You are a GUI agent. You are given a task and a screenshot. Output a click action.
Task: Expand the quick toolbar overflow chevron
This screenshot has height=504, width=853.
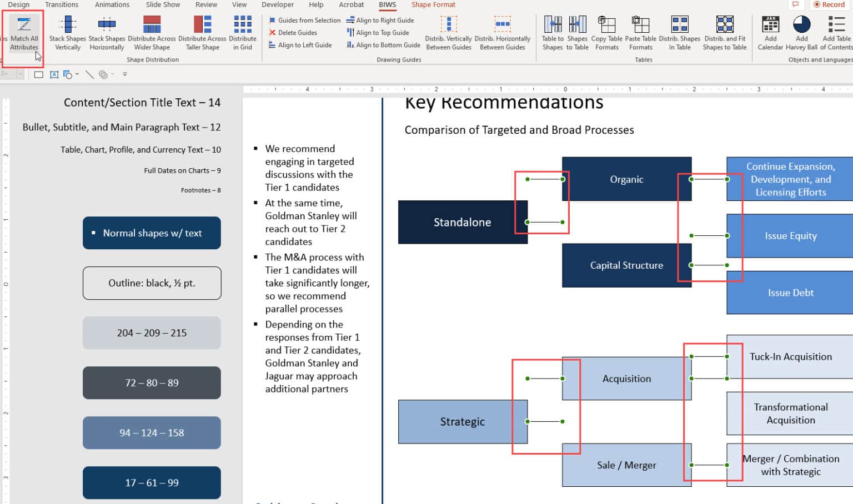(x=126, y=74)
